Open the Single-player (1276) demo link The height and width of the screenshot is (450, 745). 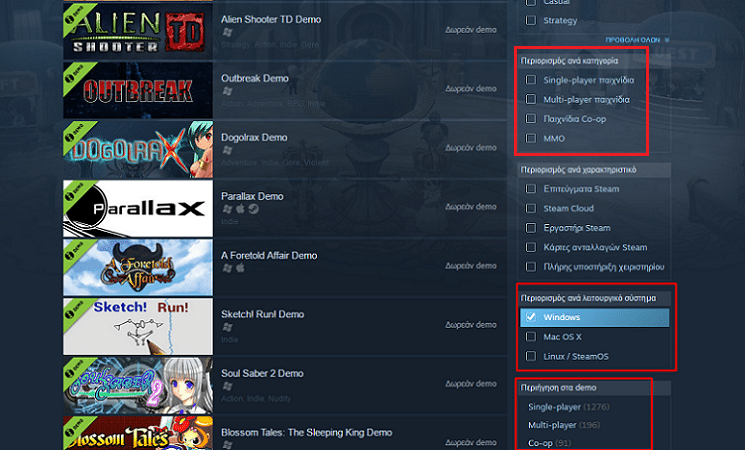pos(569,407)
